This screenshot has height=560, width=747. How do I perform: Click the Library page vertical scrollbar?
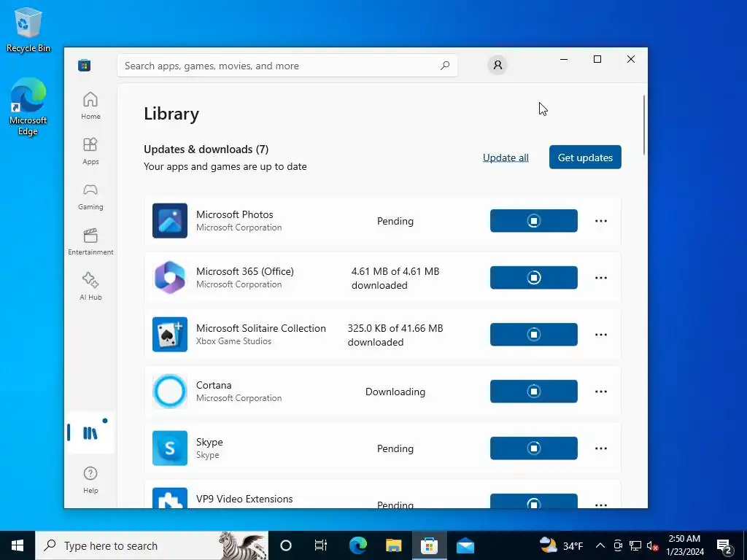644,125
